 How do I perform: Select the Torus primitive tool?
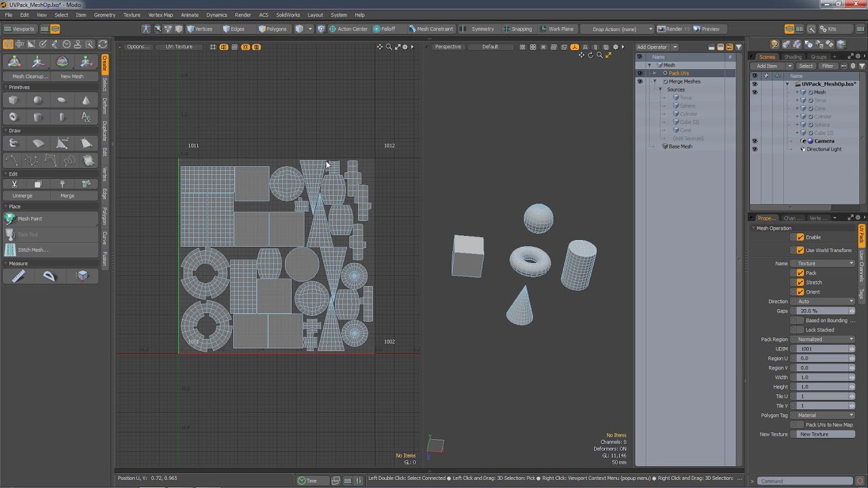coord(13,117)
